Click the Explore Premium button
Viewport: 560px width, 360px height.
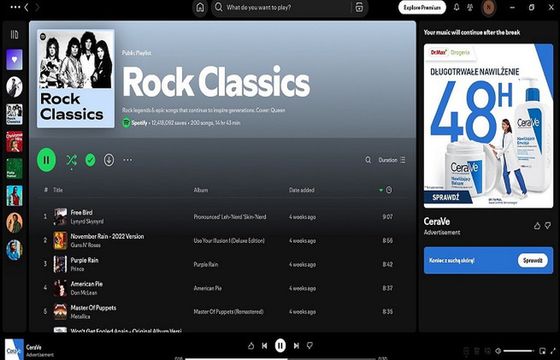pos(422,8)
